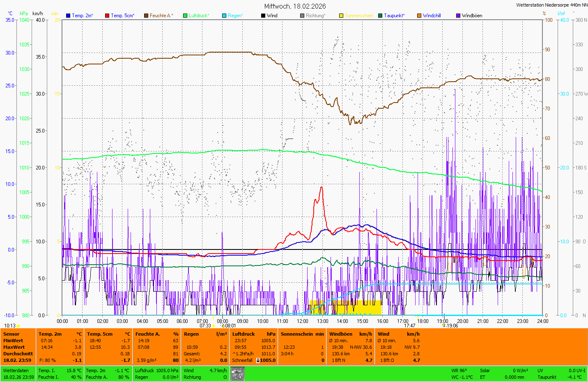Click the blue Temp. 2m legend square
The image size is (588, 382).
(x=68, y=16)
